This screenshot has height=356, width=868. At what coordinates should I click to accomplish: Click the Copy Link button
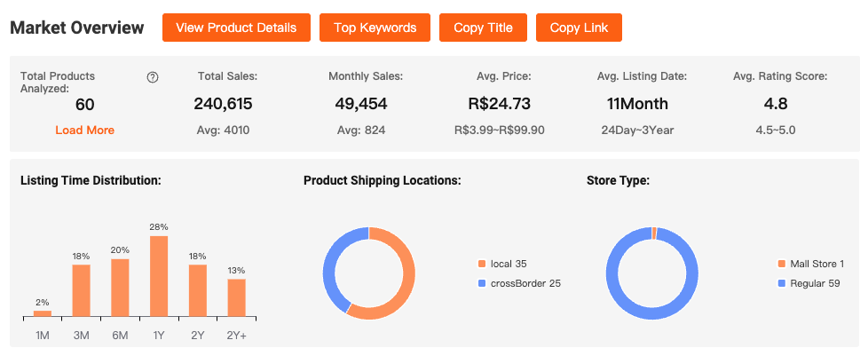click(x=579, y=28)
